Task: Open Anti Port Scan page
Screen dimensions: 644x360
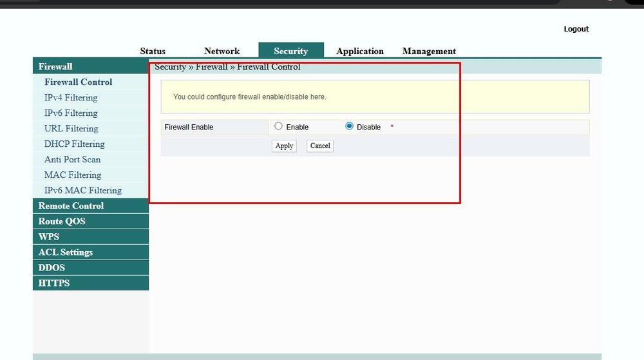Action: click(72, 159)
